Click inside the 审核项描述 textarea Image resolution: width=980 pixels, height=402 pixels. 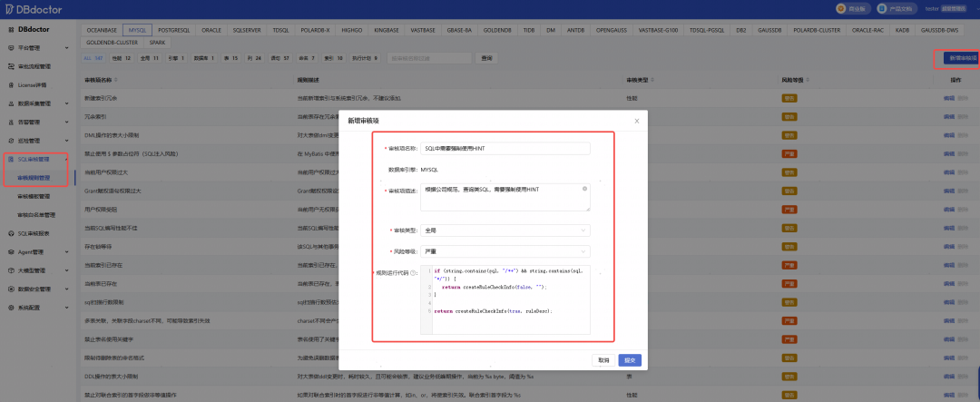(505, 197)
